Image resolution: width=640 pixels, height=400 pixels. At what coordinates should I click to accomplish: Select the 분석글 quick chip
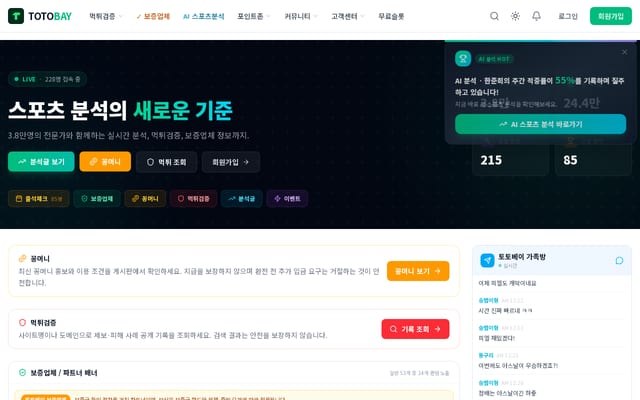point(242,199)
